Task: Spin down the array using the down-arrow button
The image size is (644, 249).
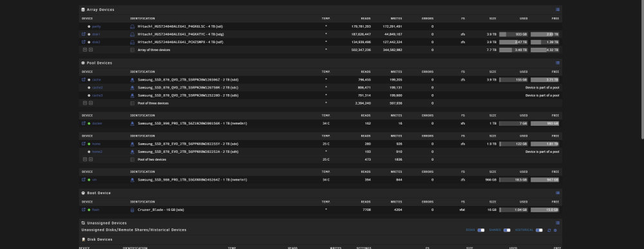Action: (85, 50)
